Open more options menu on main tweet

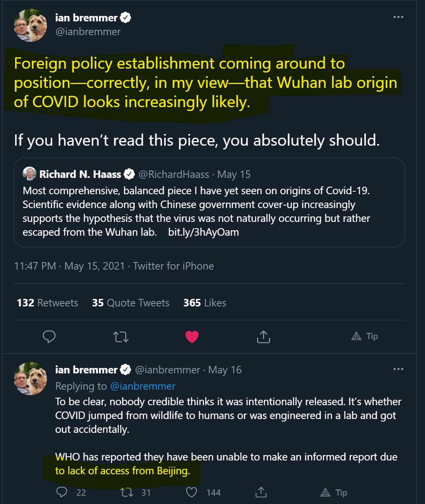[398, 17]
